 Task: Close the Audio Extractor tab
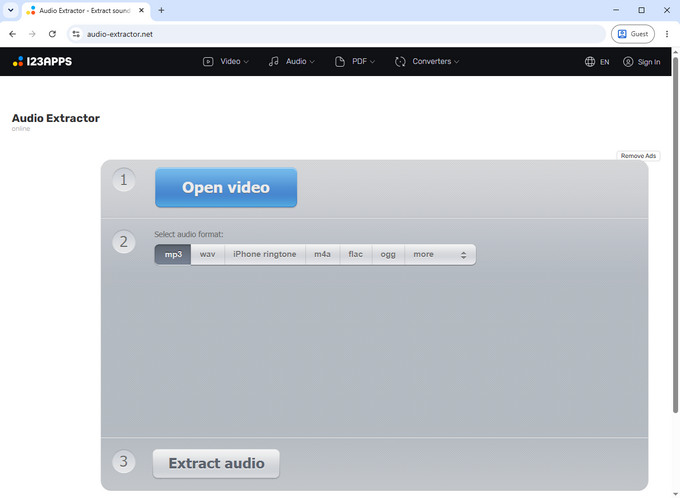tap(141, 10)
